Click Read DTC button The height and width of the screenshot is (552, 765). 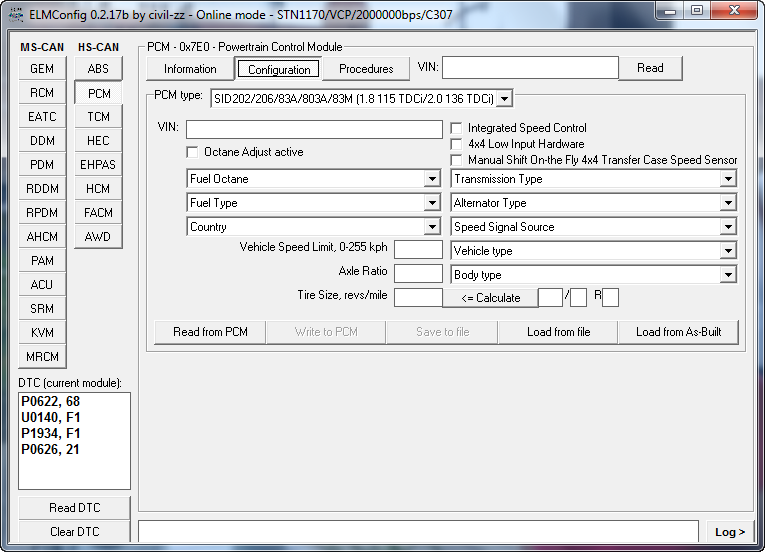75,508
